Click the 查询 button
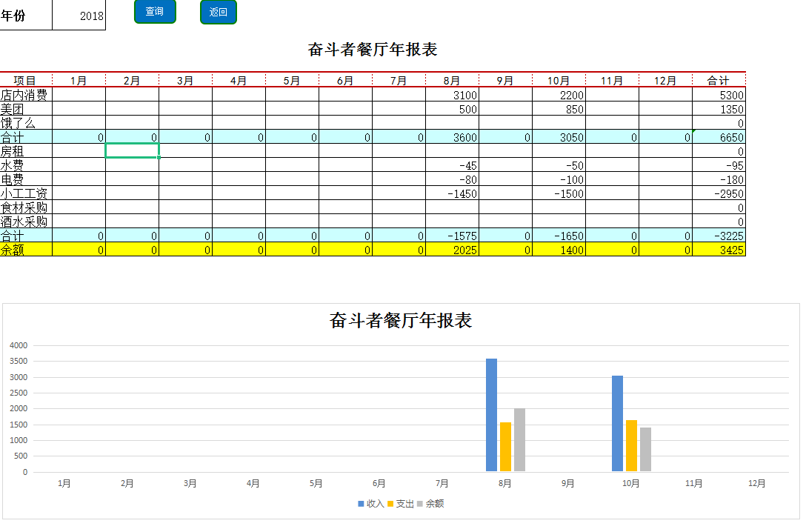806x532 pixels. (155, 11)
